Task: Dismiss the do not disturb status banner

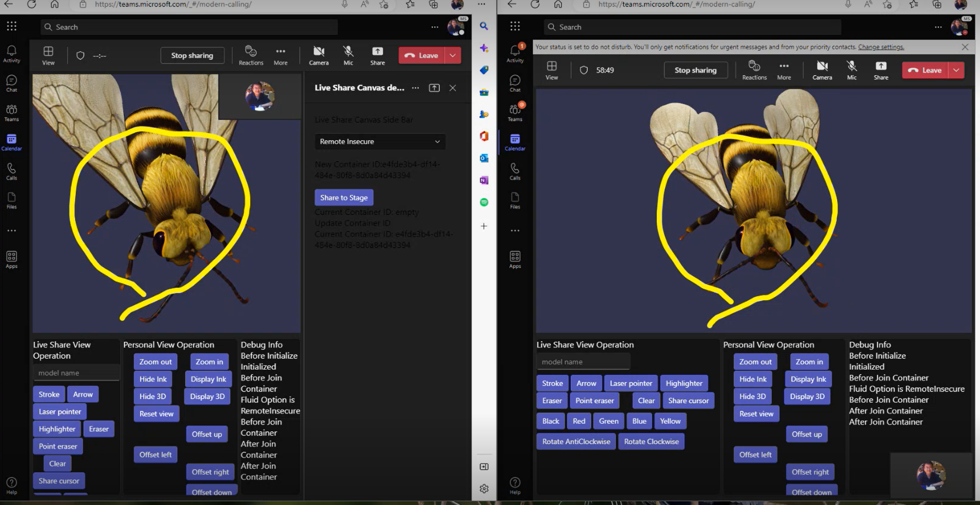Action: (965, 47)
